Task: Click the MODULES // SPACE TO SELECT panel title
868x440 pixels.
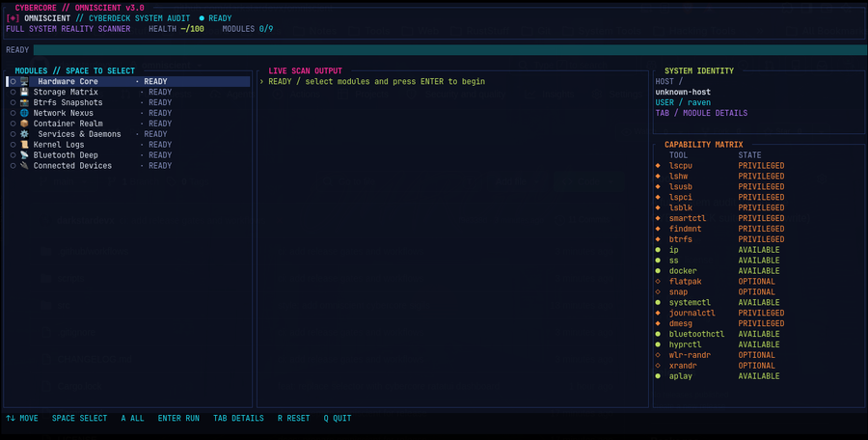Action: pyautogui.click(x=74, y=71)
